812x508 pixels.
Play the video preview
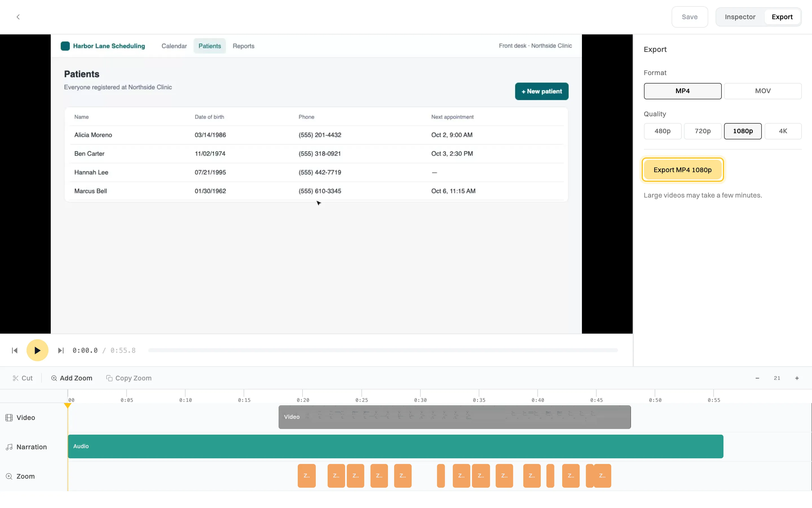click(37, 351)
